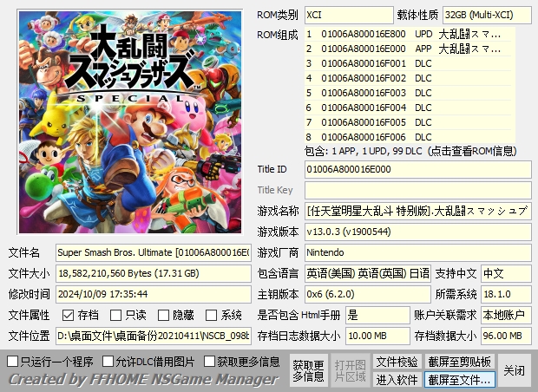The height and width of the screenshot is (392, 538).
Task: Click the 文件名 file name field
Action: point(154,252)
